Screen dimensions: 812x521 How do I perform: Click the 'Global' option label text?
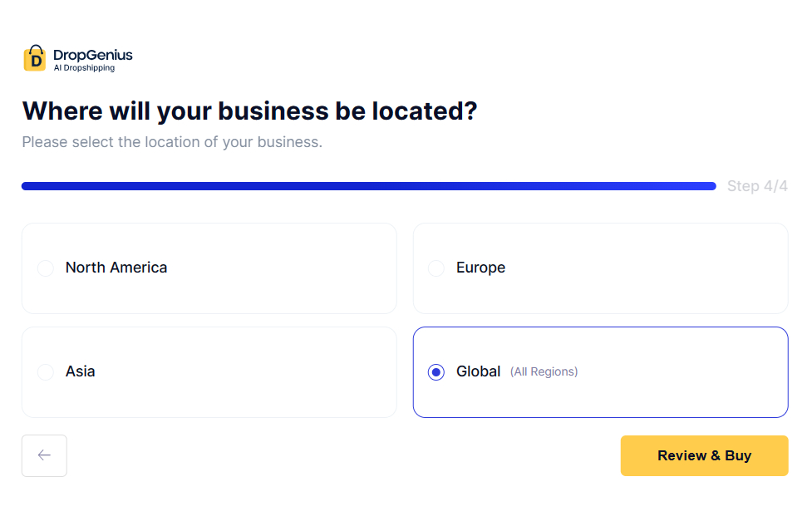coord(478,371)
